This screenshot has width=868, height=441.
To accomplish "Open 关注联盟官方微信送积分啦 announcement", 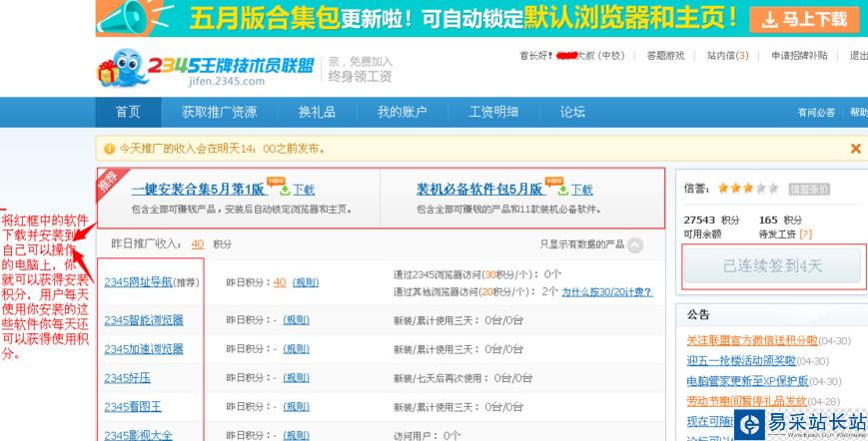I will click(752, 340).
